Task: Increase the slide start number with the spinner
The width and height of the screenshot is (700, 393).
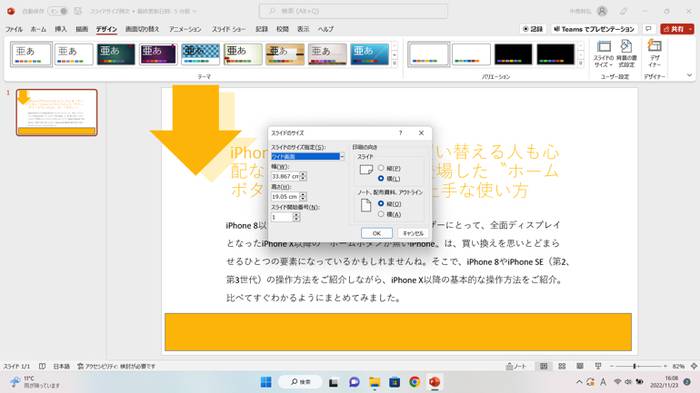Action: [x=296, y=215]
